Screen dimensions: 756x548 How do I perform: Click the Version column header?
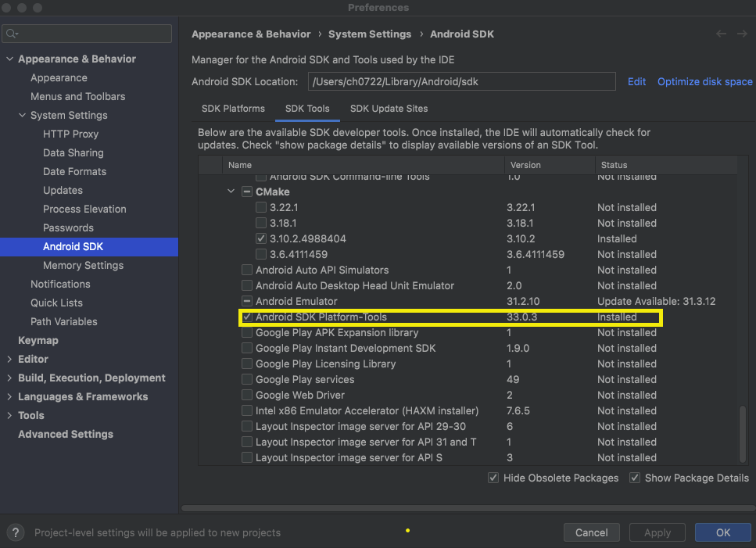pyautogui.click(x=550, y=165)
